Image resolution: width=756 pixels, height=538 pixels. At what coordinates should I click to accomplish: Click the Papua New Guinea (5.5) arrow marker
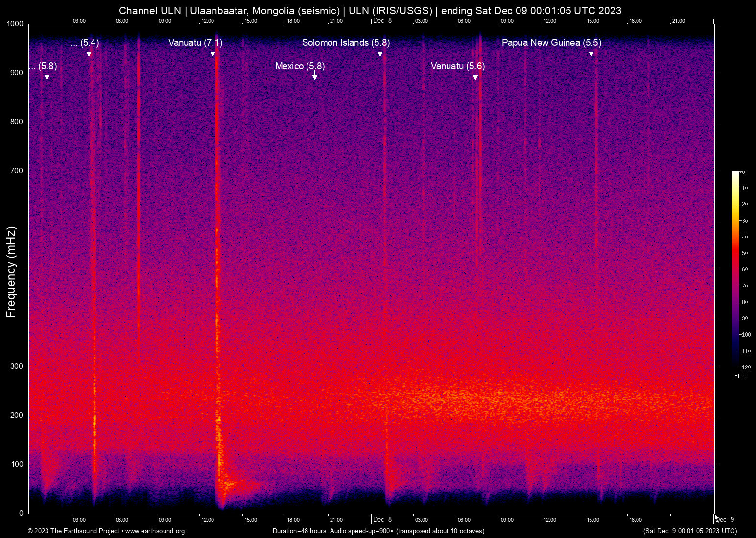click(591, 53)
